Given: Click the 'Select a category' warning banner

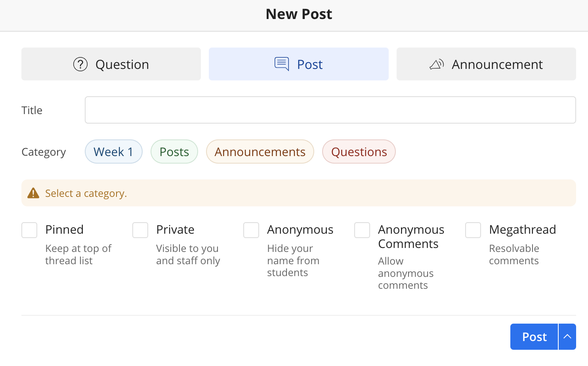Looking at the screenshot, I should [x=298, y=193].
